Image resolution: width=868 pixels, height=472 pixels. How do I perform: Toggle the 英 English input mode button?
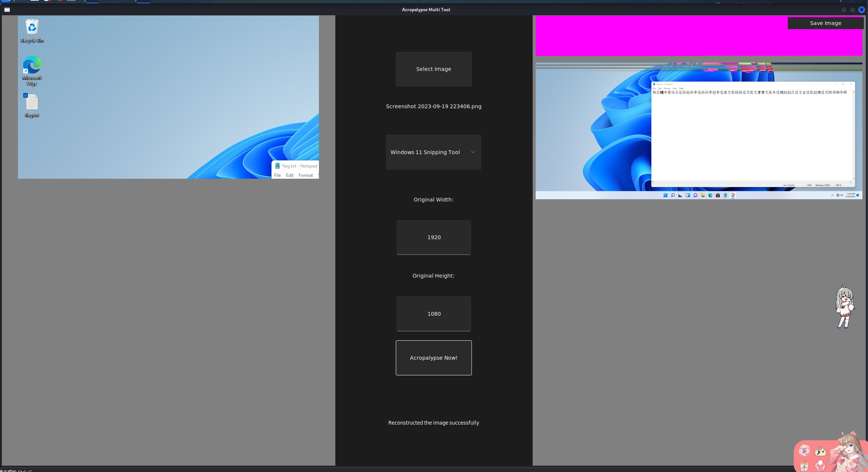[804, 451]
